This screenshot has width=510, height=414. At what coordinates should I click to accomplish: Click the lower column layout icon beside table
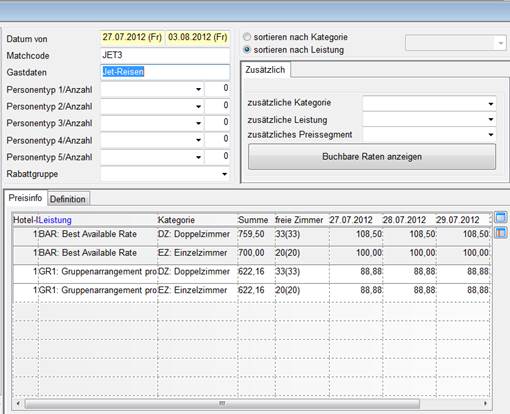(x=501, y=233)
